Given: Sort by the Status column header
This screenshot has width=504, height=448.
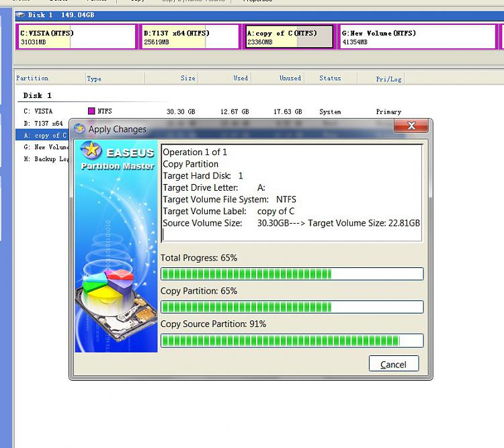Looking at the screenshot, I should point(330,79).
